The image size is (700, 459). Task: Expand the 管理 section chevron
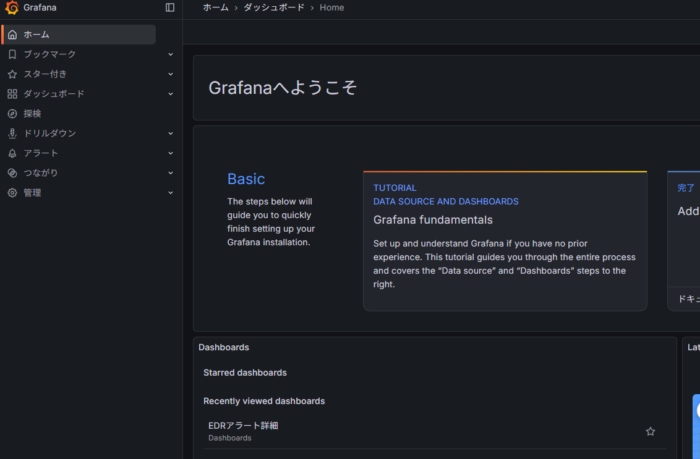tap(170, 192)
